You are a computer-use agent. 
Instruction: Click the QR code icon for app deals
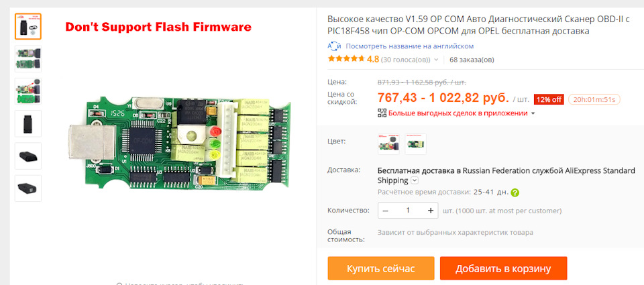382,113
